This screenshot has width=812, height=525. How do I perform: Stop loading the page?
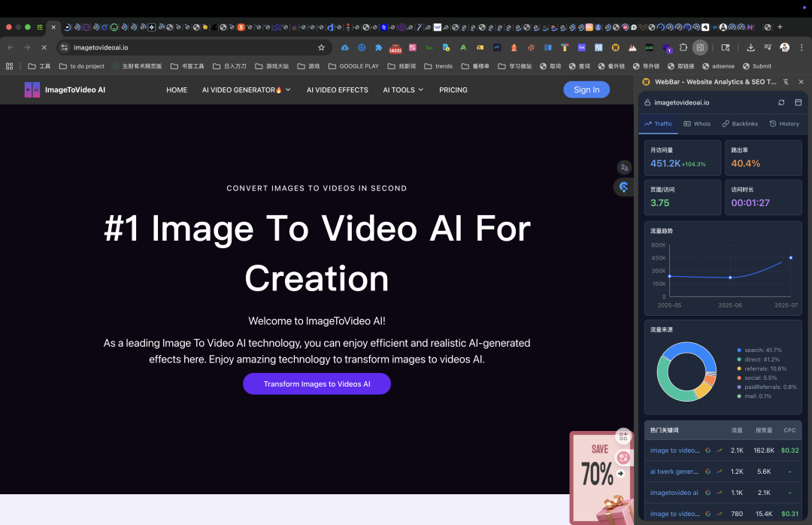pyautogui.click(x=44, y=47)
